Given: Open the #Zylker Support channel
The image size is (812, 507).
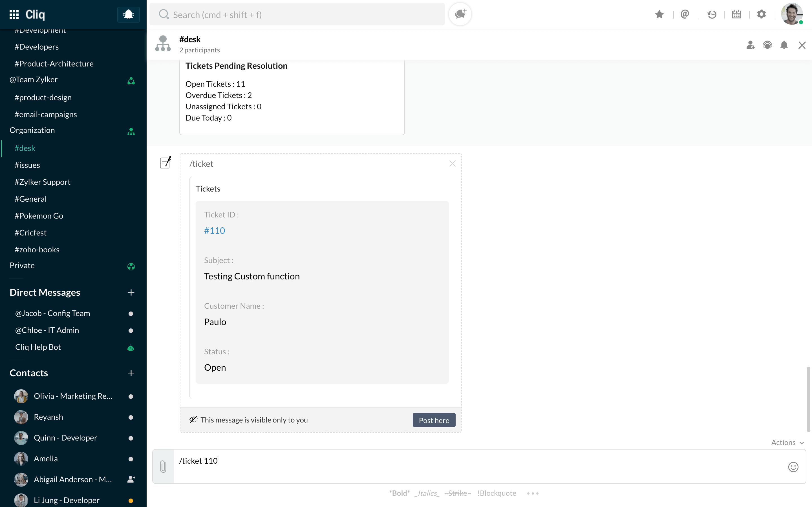Looking at the screenshot, I should tap(43, 182).
